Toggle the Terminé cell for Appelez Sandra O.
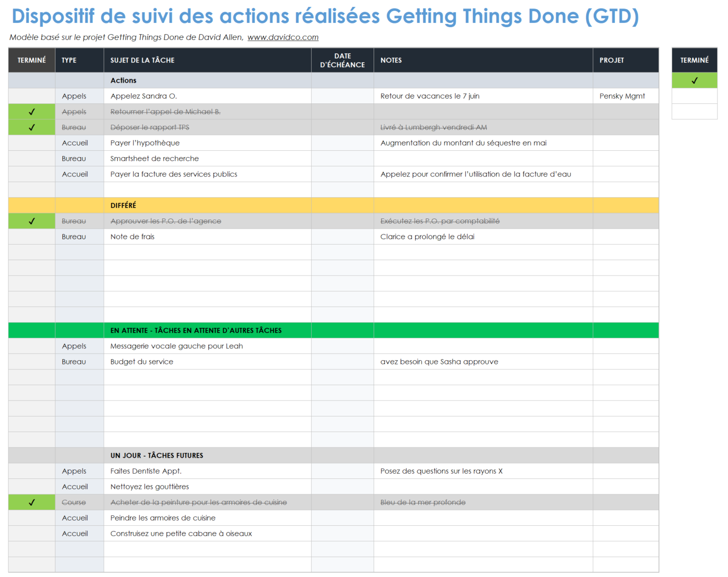 [x=31, y=96]
